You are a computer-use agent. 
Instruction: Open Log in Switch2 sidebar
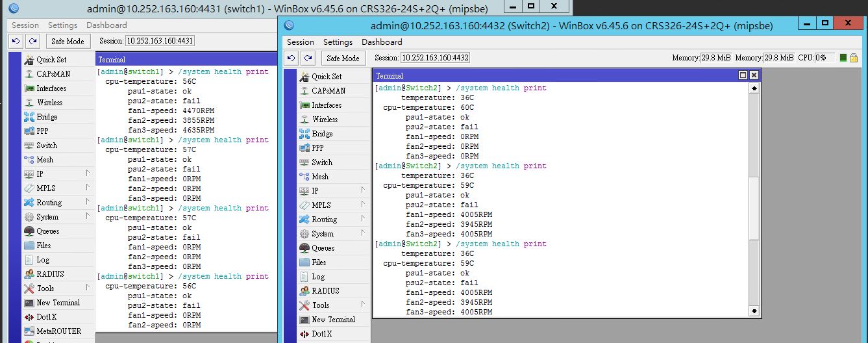tap(333, 277)
